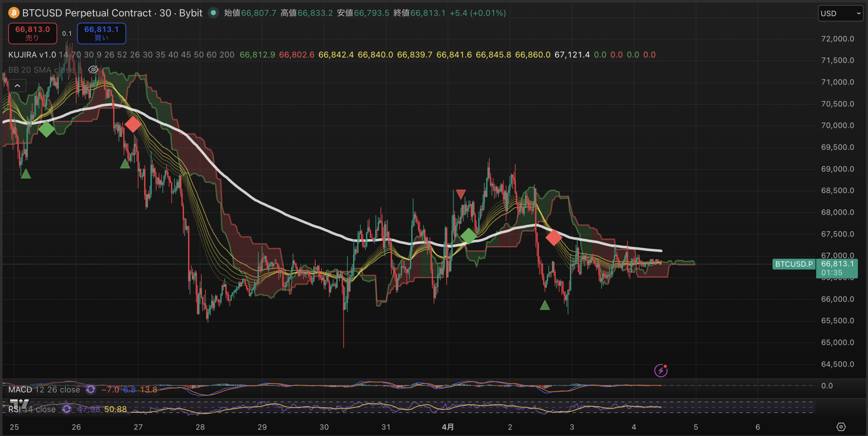This screenshot has width=868, height=436.
Task: Select the MACD 12 26 close legend
Action: coord(44,390)
